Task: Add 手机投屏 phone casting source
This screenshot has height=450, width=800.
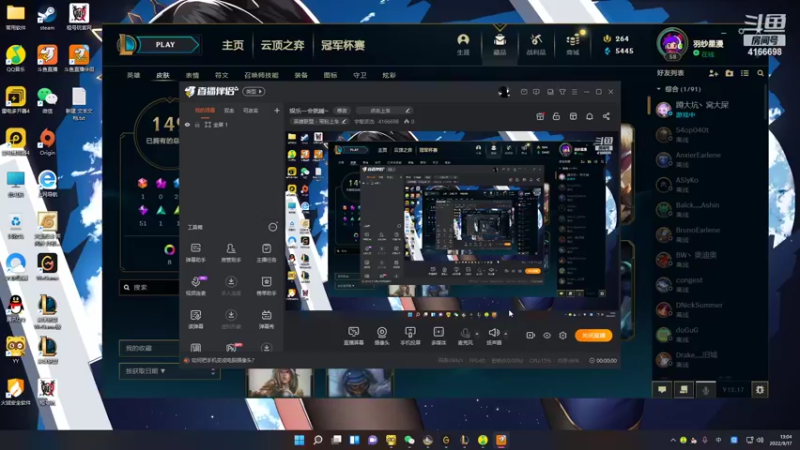Action: (x=410, y=336)
